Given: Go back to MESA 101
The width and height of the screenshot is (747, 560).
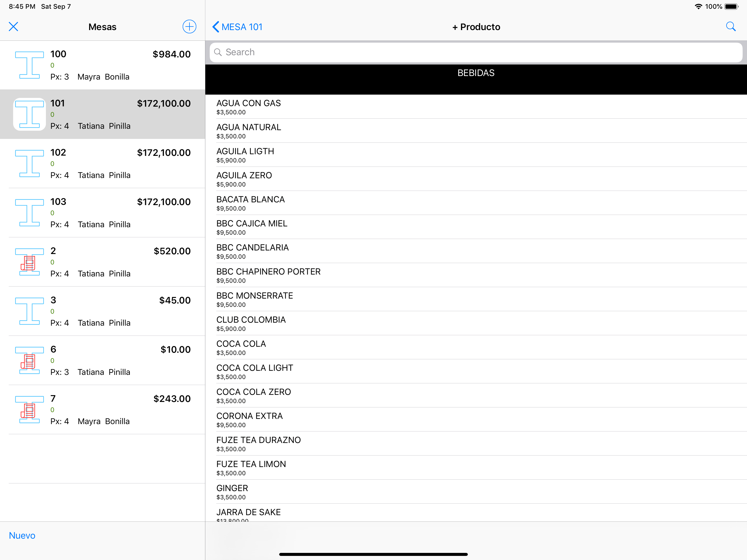Looking at the screenshot, I should pos(237,27).
